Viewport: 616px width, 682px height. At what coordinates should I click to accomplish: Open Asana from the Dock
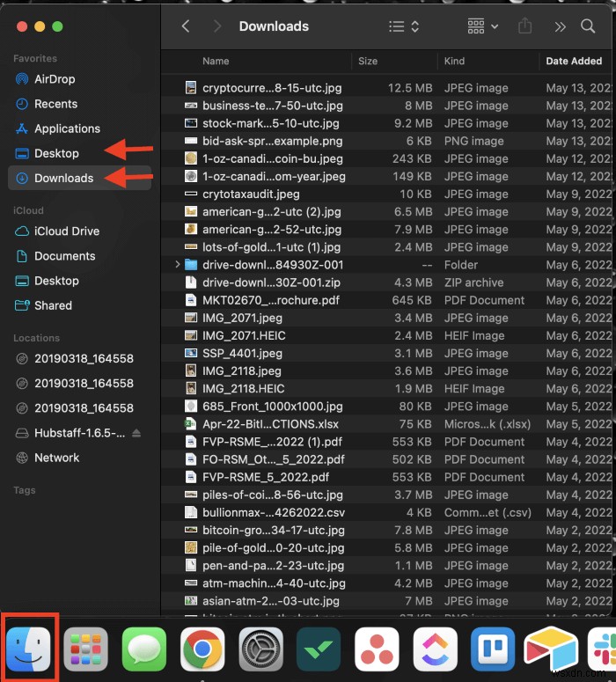coord(377,649)
